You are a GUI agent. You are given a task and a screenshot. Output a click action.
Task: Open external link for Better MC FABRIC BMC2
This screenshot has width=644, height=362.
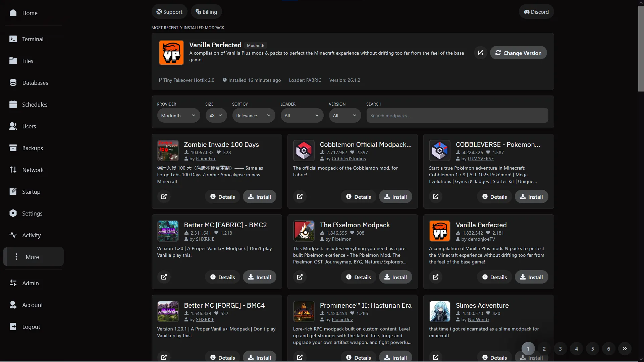164,277
